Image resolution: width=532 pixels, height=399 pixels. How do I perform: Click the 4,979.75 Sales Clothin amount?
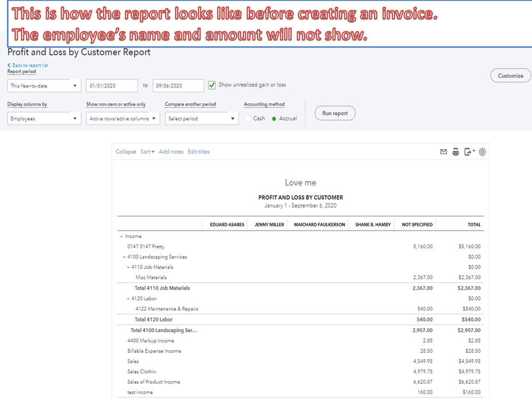click(x=423, y=371)
